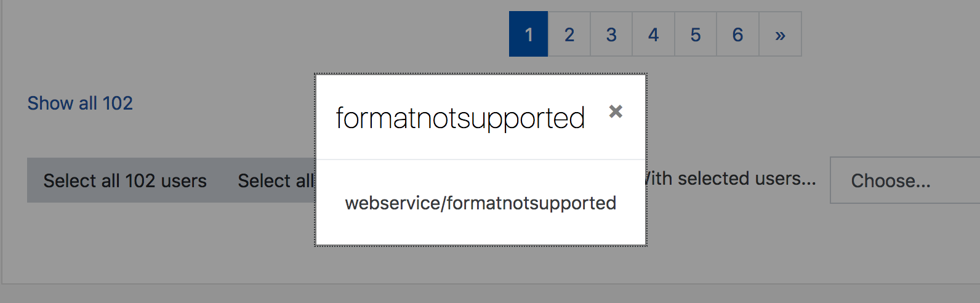Click the formatnotsupported dialog title
Image resolution: width=980 pixels, height=303 pixels.
point(460,118)
